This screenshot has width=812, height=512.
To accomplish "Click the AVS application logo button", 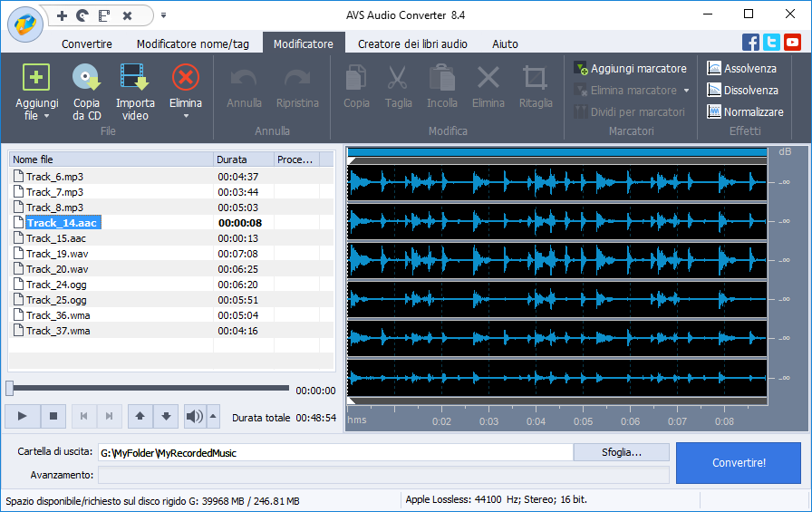I will pyautogui.click(x=24, y=24).
